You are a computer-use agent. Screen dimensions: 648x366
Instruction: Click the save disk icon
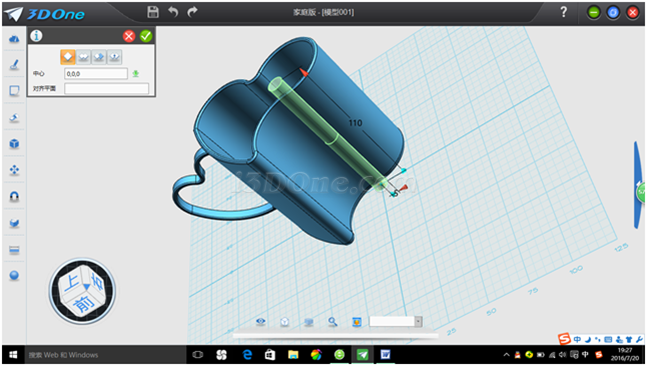pyautogui.click(x=153, y=12)
